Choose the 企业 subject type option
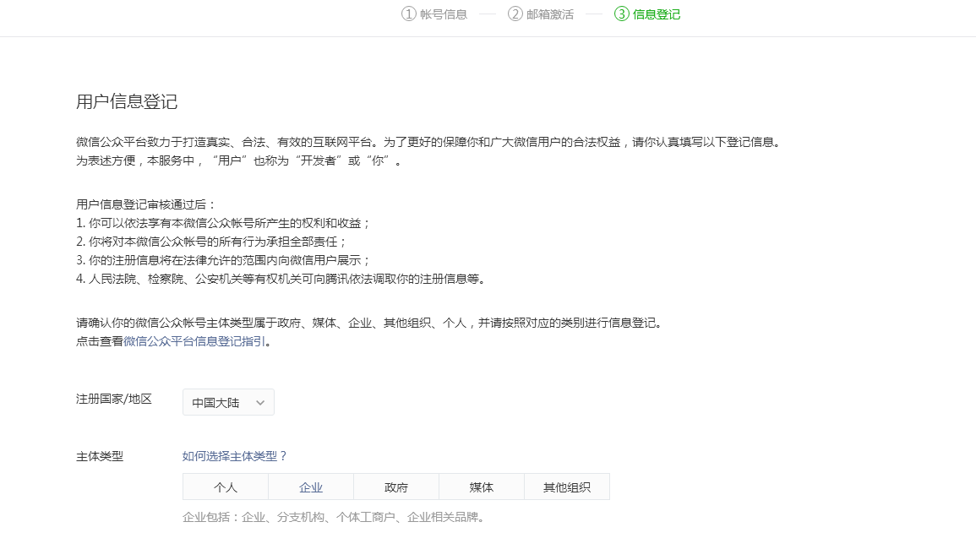The width and height of the screenshot is (976, 560). pos(311,487)
